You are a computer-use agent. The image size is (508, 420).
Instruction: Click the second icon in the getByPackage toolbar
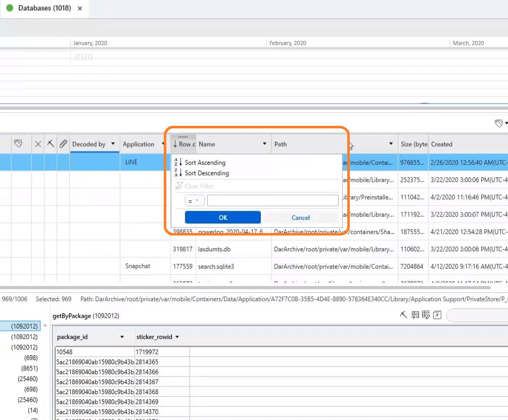click(x=415, y=315)
